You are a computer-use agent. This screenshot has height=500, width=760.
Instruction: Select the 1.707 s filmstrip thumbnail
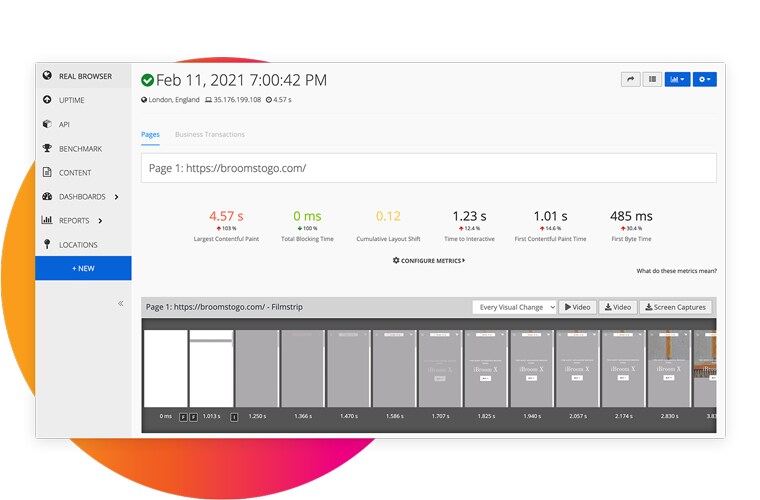point(440,368)
